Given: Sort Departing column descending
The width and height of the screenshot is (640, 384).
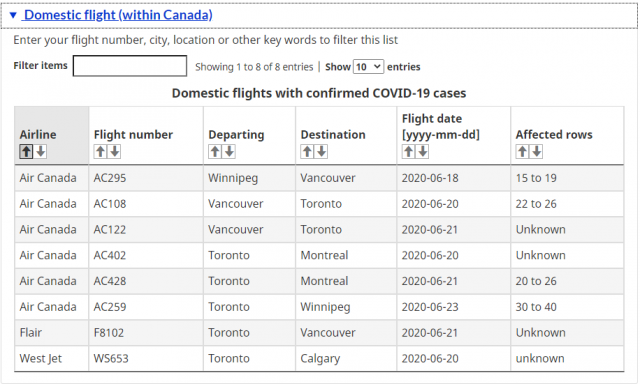Looking at the screenshot, I should point(229,151).
